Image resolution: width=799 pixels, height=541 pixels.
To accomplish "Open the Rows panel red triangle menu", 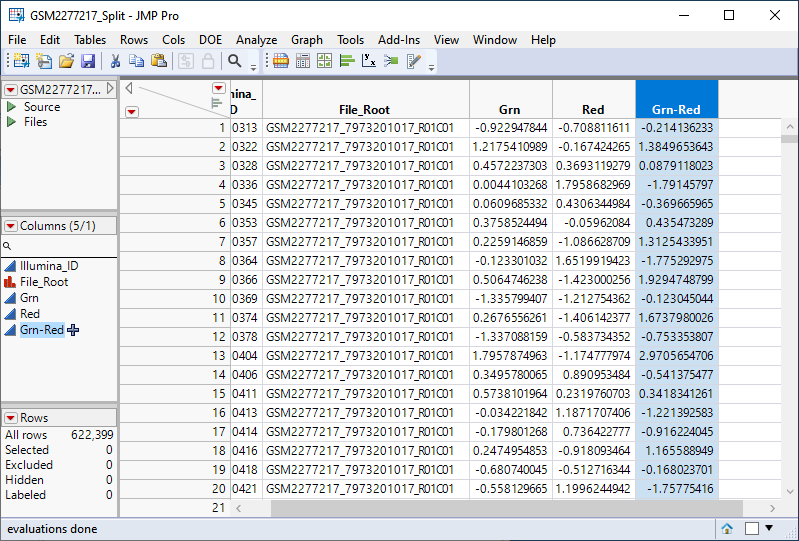I will coord(11,418).
